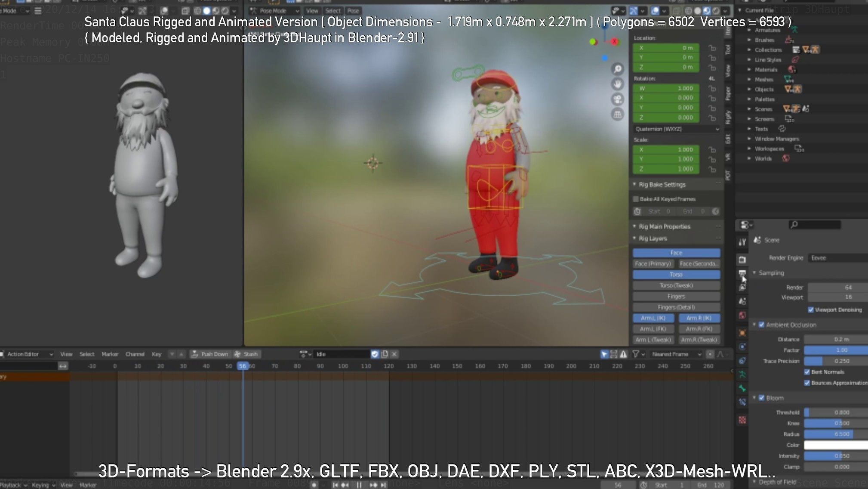The height and width of the screenshot is (489, 868).
Task: Toggle lock on Scale Y
Action: [x=712, y=159]
